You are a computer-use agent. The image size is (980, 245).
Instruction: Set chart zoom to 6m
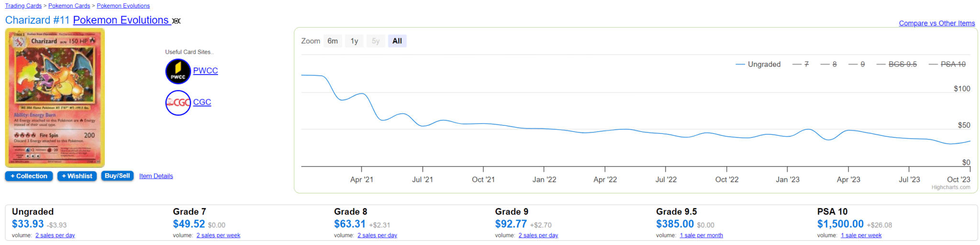(333, 41)
